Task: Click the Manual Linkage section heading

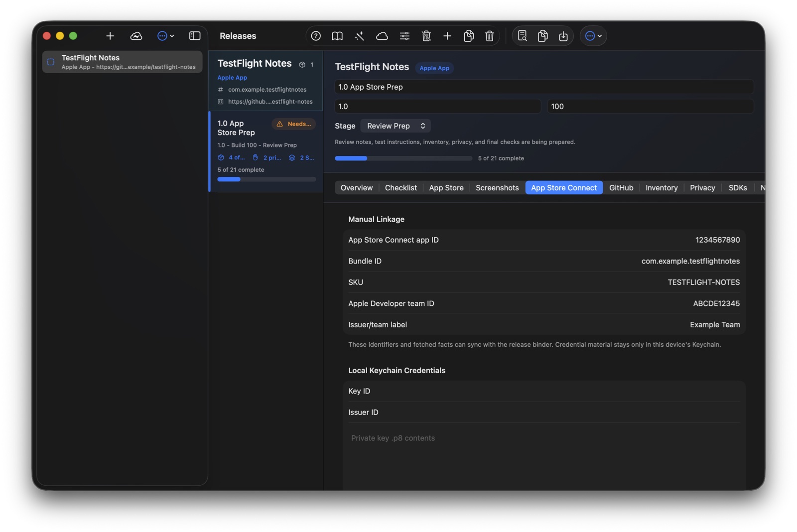Action: tap(376, 219)
